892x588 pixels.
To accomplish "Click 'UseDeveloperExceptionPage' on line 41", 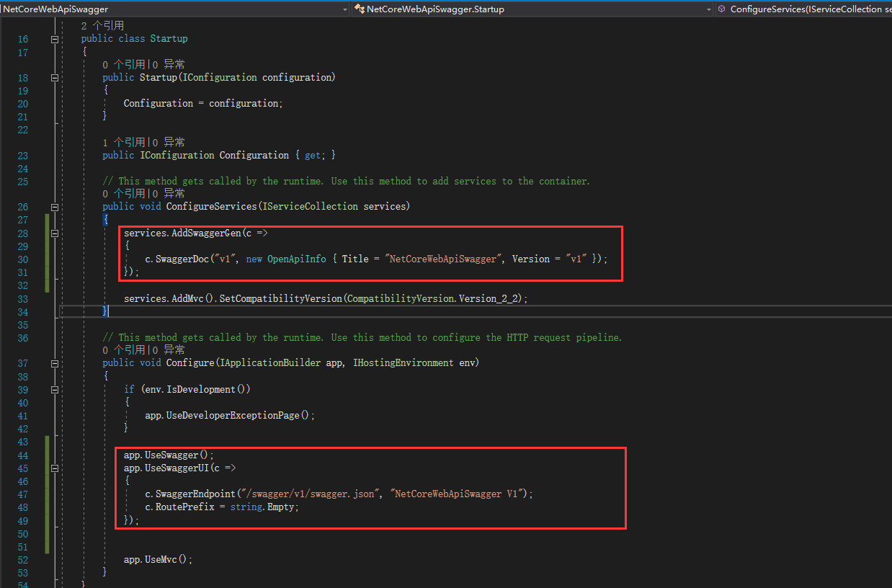I will pyautogui.click(x=233, y=416).
